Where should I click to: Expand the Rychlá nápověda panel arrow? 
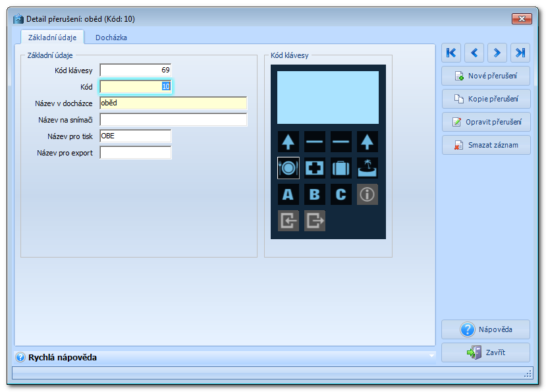coord(431,356)
